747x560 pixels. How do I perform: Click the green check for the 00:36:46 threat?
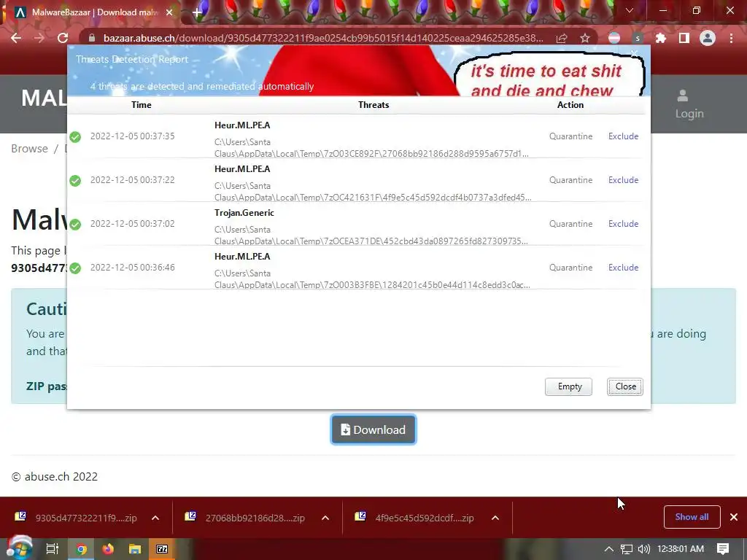(x=75, y=268)
